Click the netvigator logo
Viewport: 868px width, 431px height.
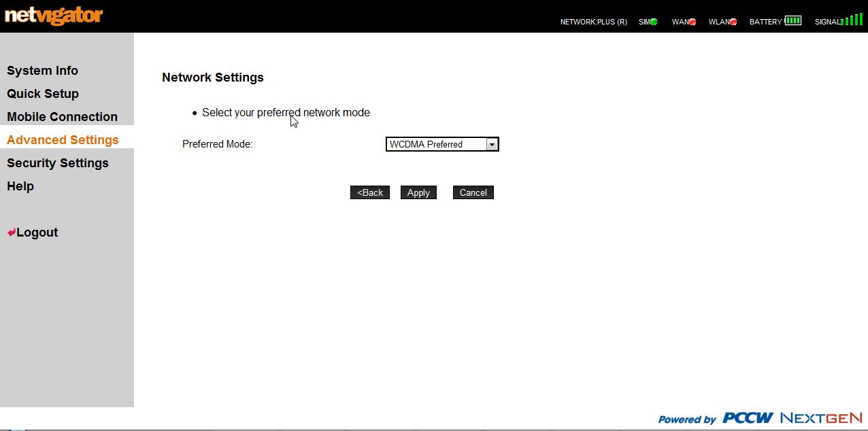(x=54, y=16)
